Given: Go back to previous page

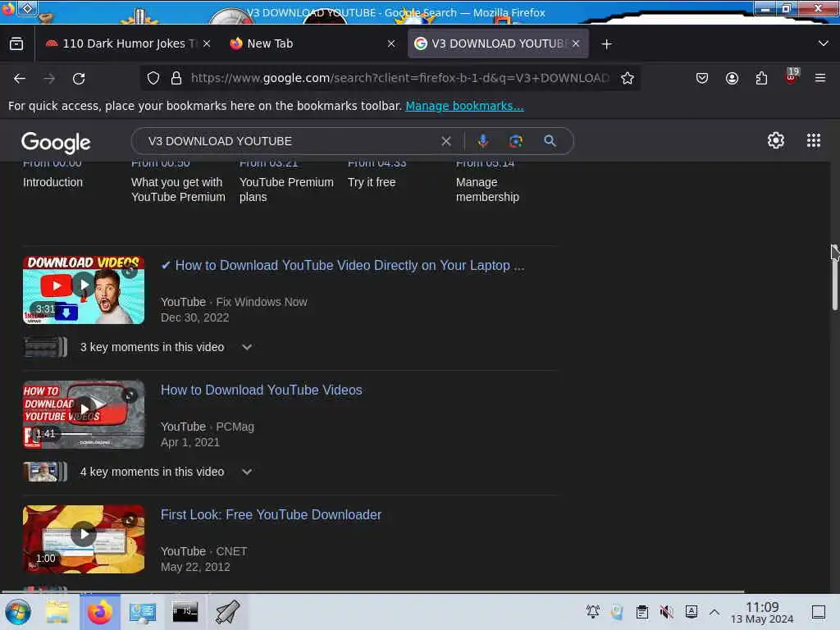Looking at the screenshot, I should pyautogui.click(x=20, y=79).
